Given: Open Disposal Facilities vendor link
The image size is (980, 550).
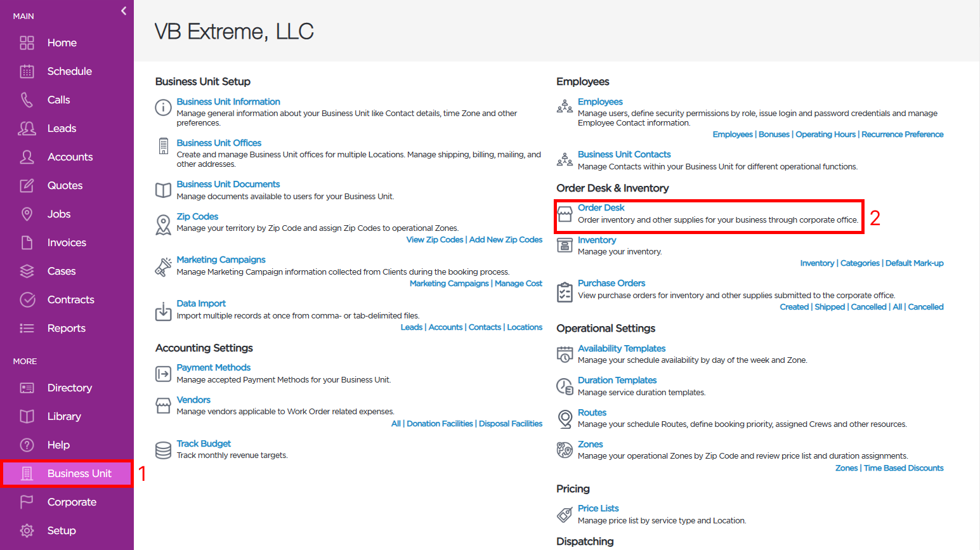Looking at the screenshot, I should coord(511,424).
